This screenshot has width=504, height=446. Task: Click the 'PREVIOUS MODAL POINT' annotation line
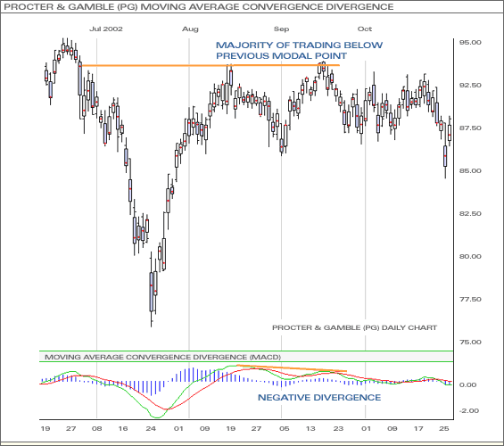(281, 56)
